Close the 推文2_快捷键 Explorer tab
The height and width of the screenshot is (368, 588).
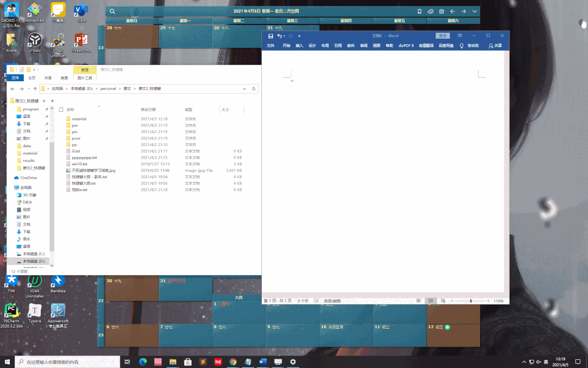tap(44, 101)
